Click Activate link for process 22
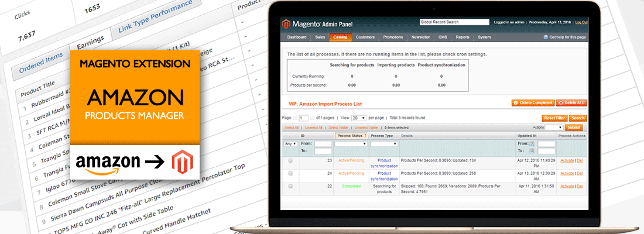 [x=567, y=186]
